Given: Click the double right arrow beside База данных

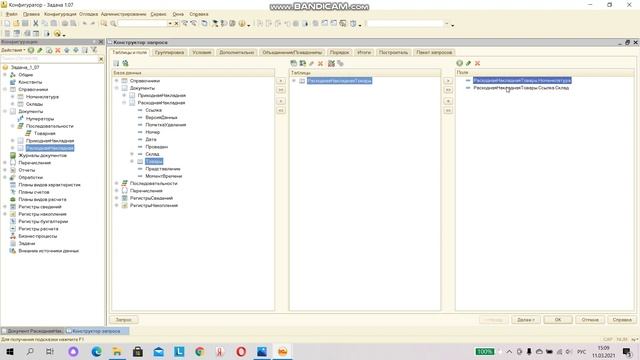Looking at the screenshot, I should [281, 90].
